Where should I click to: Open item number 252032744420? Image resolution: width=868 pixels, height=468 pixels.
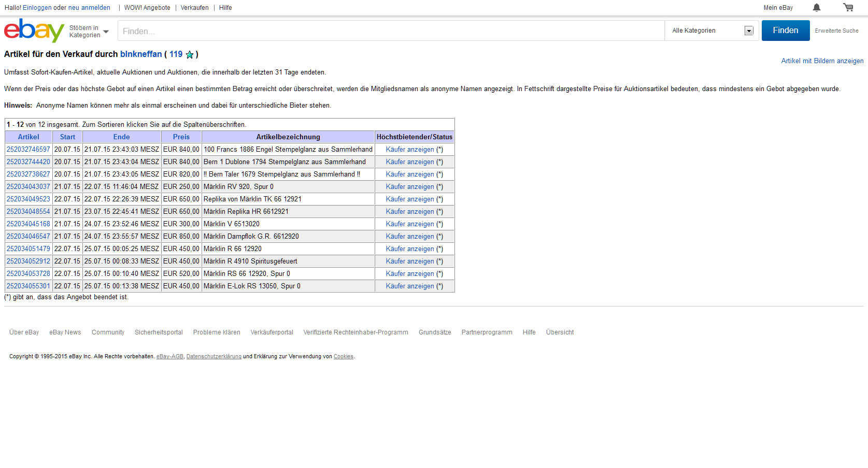point(29,162)
